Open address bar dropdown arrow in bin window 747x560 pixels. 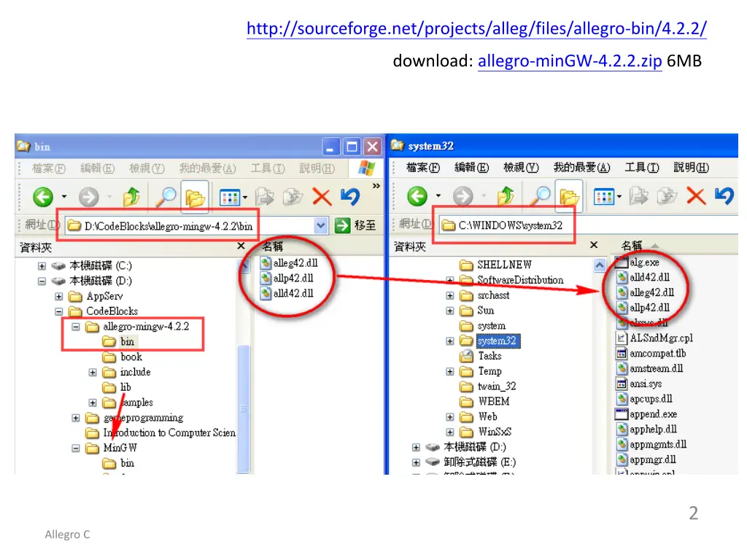click(x=321, y=226)
